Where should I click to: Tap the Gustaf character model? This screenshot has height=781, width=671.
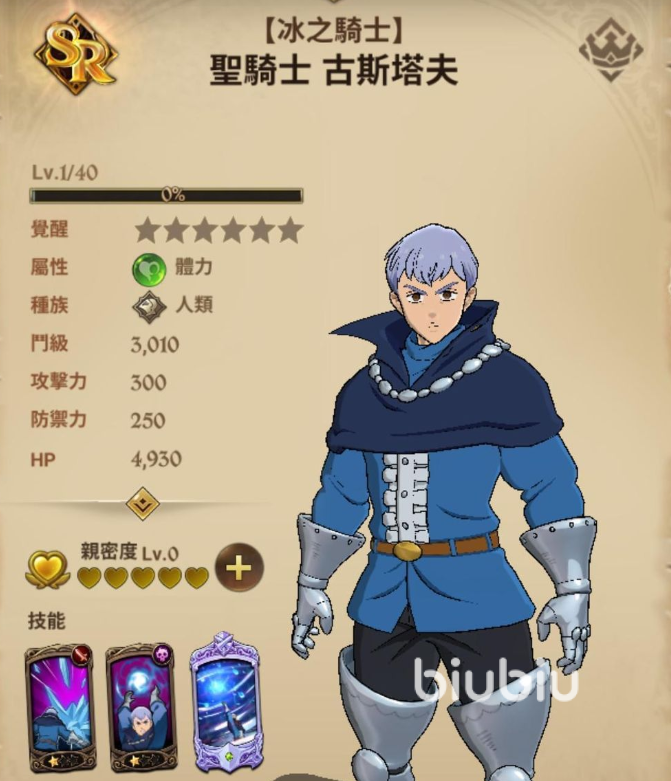[443, 498]
